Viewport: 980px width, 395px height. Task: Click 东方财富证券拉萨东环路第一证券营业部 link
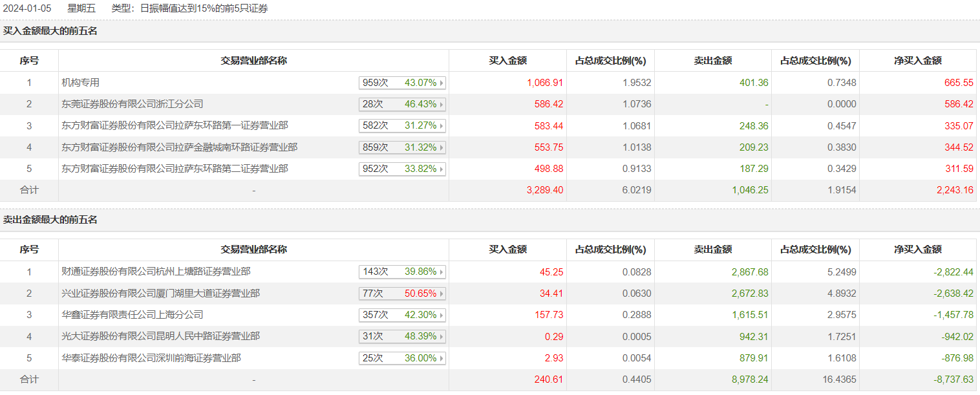175,125
